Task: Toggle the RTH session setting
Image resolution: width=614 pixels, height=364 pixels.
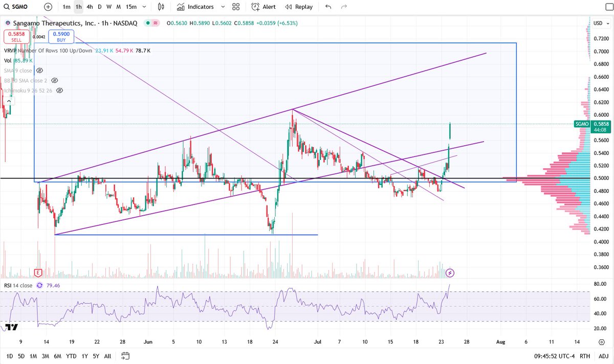Action: [585, 356]
